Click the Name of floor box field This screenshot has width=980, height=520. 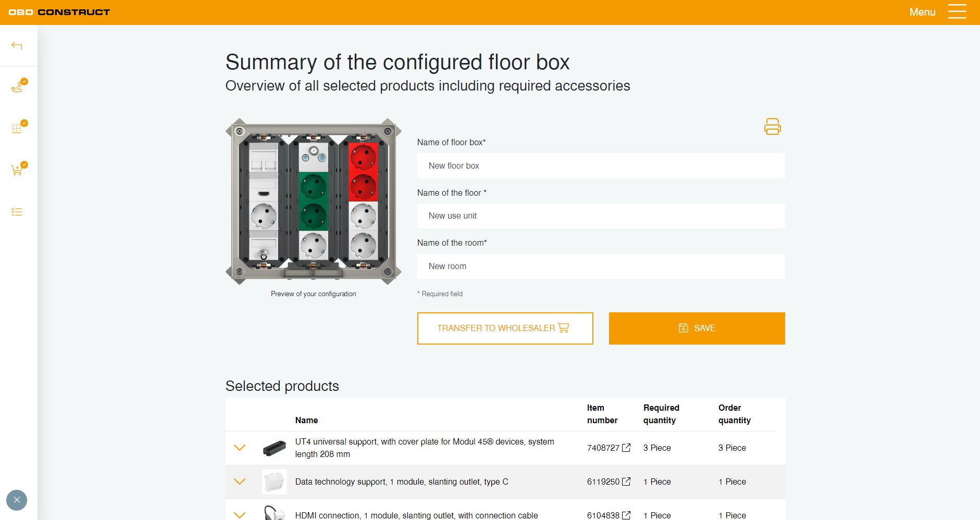click(601, 166)
